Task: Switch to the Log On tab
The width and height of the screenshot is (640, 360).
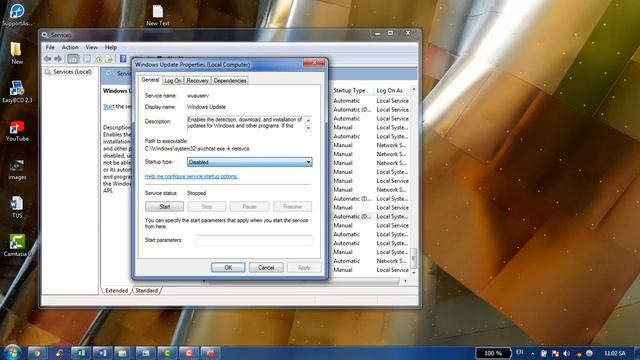Action: pos(173,81)
